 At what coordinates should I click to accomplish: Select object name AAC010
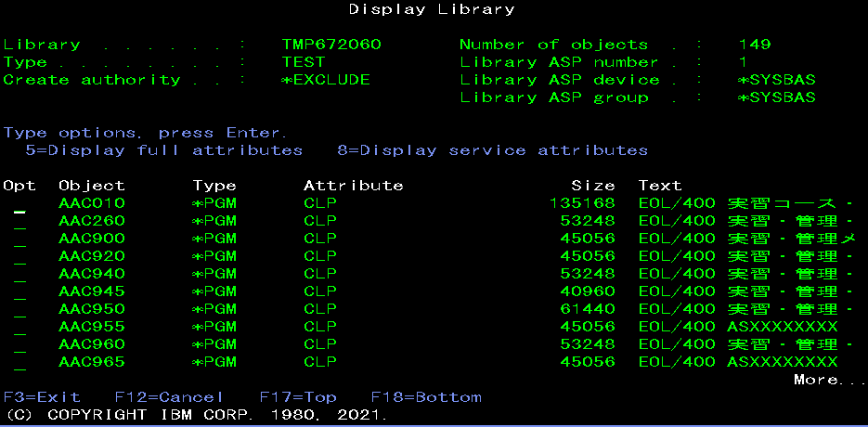(x=92, y=203)
